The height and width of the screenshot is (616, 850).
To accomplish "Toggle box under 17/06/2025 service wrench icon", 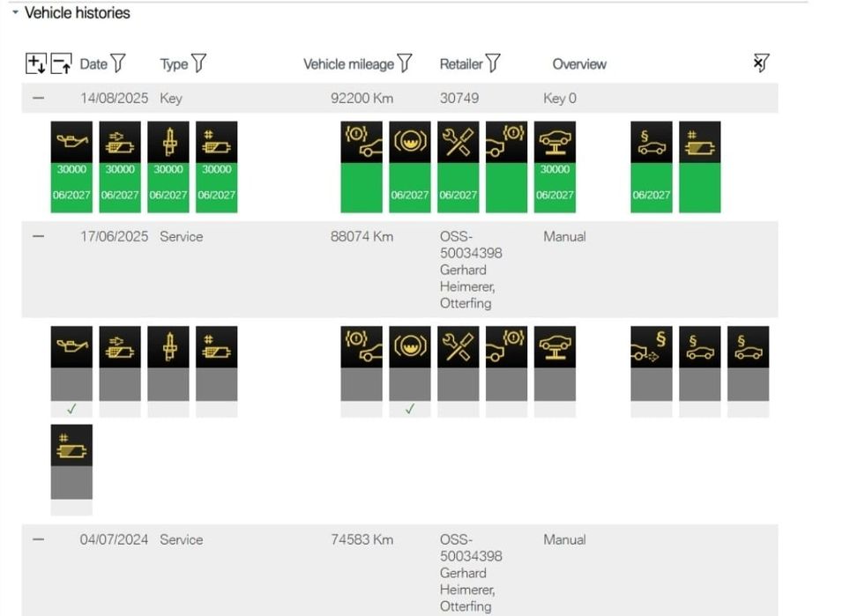I will [459, 409].
